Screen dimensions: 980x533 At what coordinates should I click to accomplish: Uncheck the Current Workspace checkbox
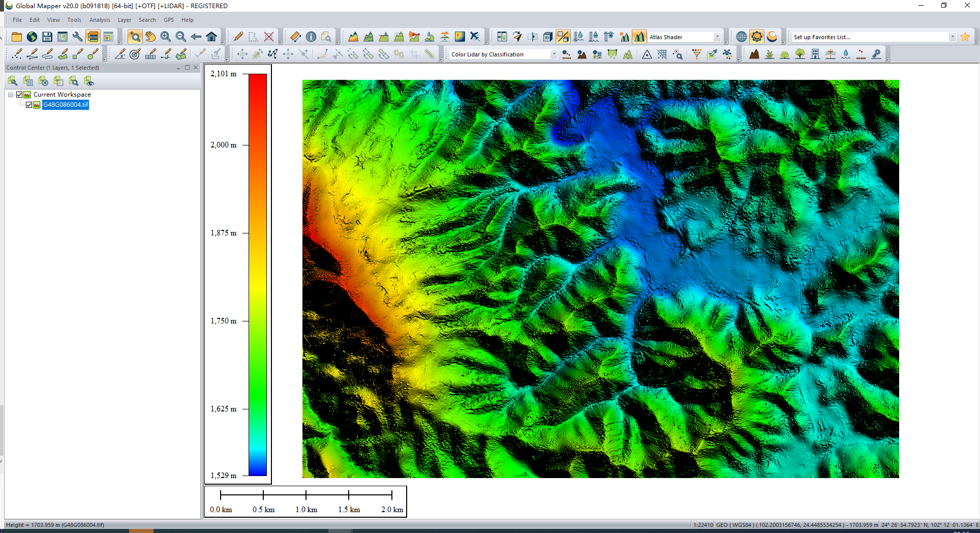[19, 95]
